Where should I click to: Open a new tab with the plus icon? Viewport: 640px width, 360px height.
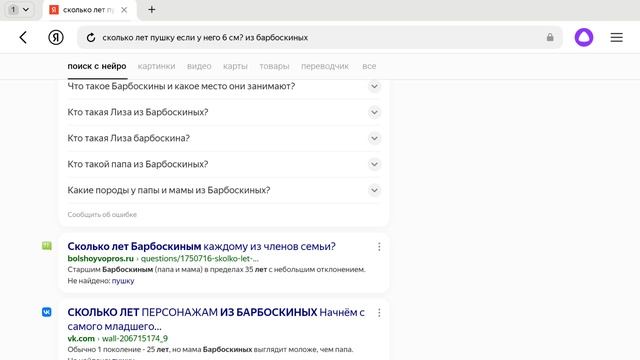[x=151, y=9]
